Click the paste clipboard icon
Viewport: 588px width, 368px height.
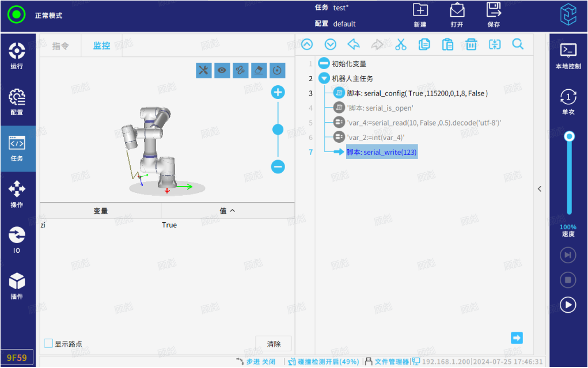(x=447, y=44)
